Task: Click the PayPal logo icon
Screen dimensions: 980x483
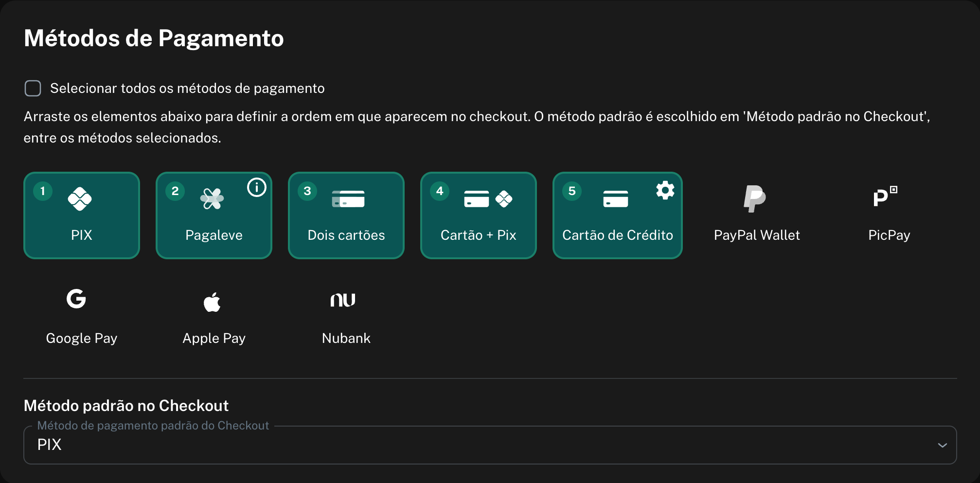Action: [755, 198]
